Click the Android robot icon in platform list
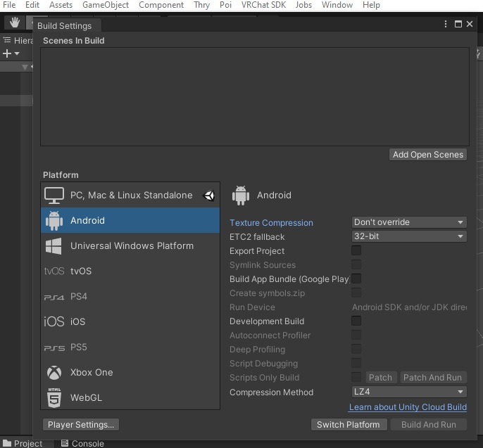The height and width of the screenshot is (448, 483). pyautogui.click(x=54, y=221)
